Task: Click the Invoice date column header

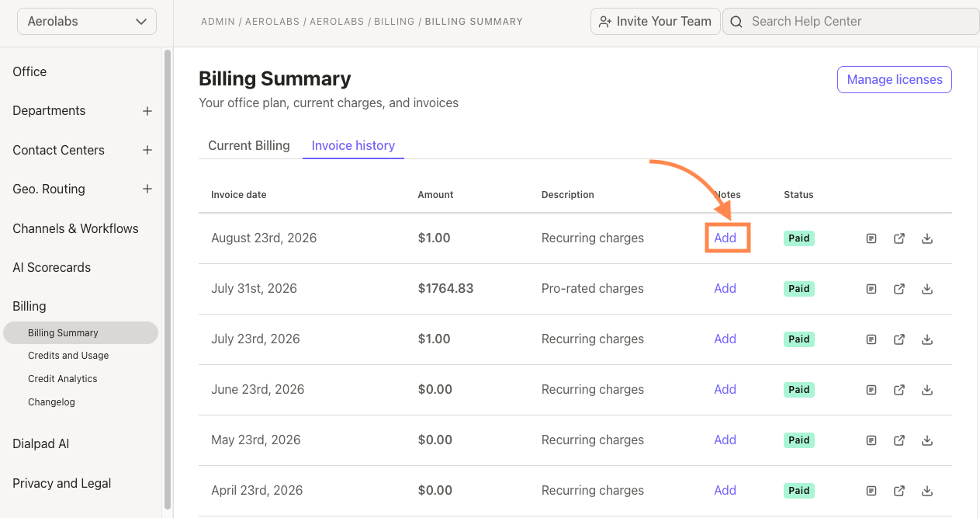Action: [239, 195]
